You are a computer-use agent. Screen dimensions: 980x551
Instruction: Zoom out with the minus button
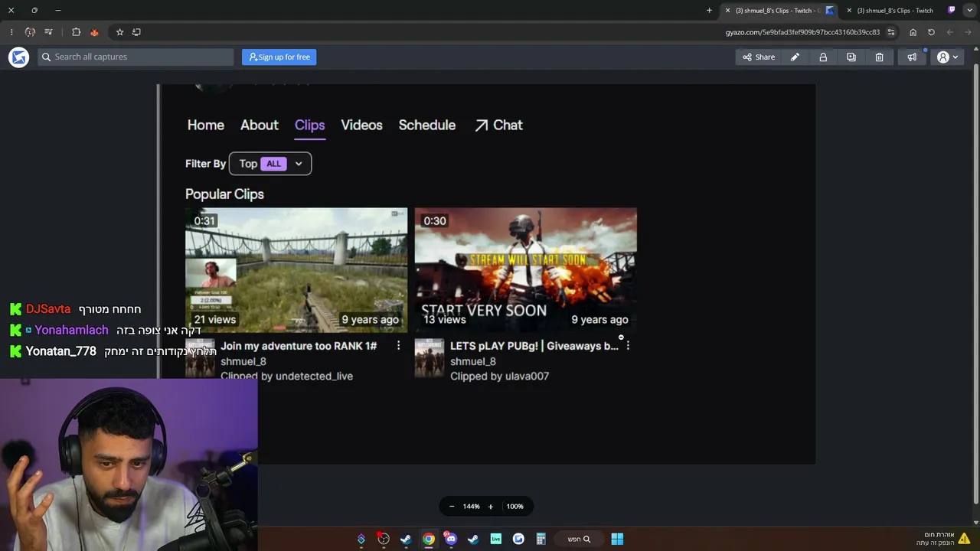pos(452,507)
